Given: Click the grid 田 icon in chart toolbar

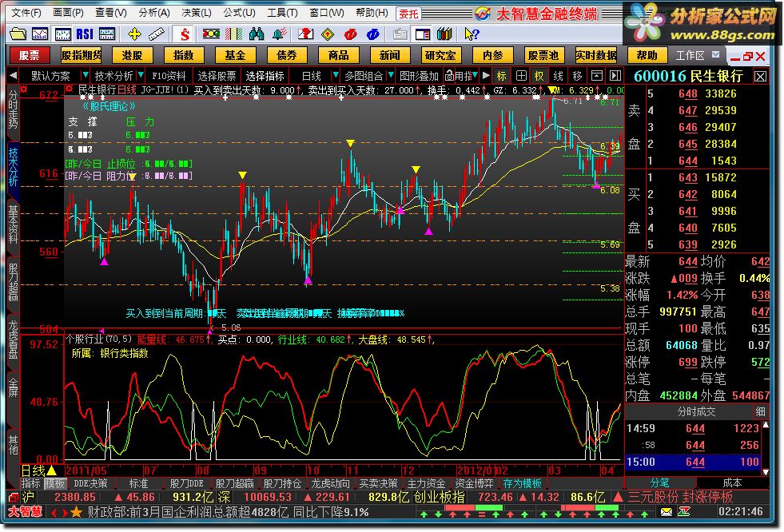Looking at the screenshot, I should pyautogui.click(x=521, y=76).
